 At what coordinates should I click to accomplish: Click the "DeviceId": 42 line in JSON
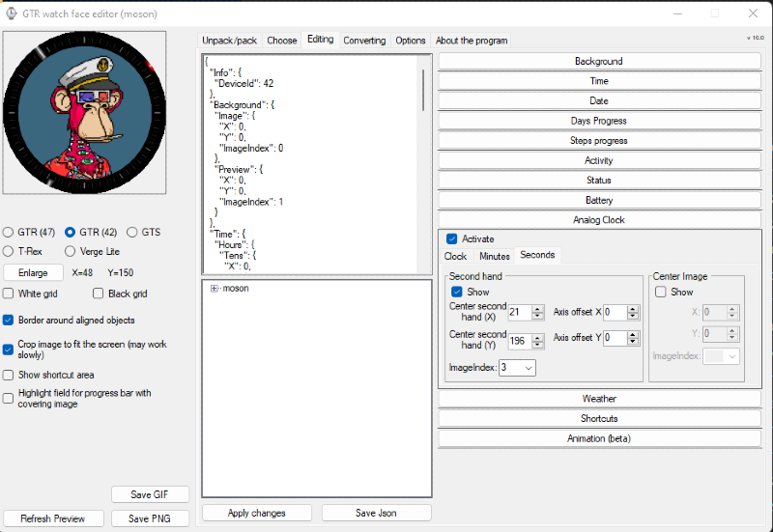point(245,84)
